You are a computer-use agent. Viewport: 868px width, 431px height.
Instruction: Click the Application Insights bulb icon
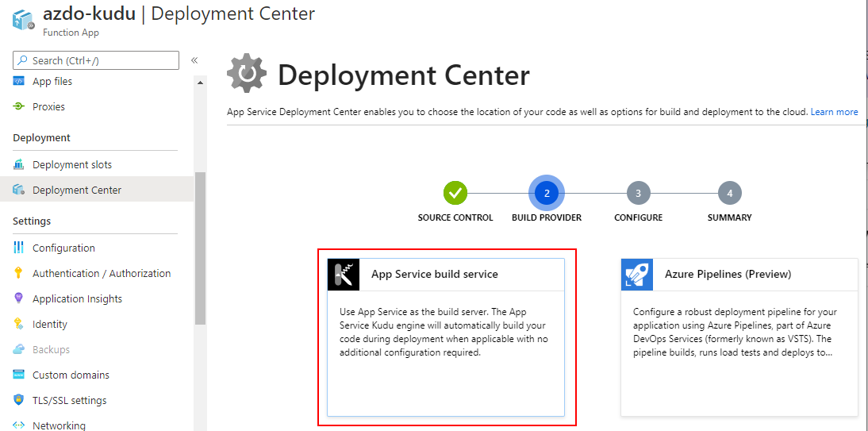click(19, 298)
